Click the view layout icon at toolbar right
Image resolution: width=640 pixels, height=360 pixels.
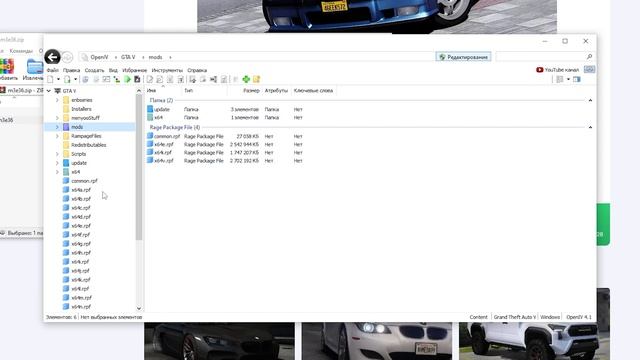pos(560,79)
